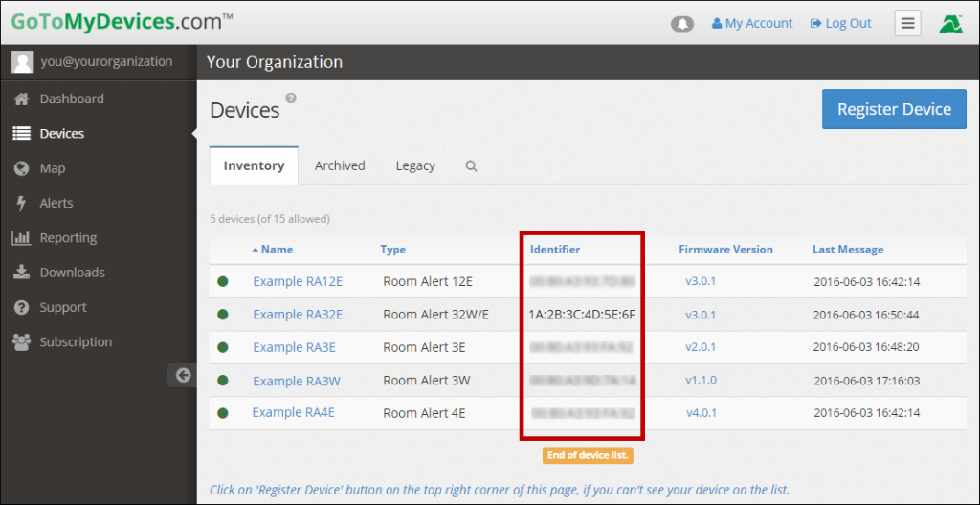This screenshot has width=980, height=505.
Task: Open the My Account link
Action: (752, 24)
